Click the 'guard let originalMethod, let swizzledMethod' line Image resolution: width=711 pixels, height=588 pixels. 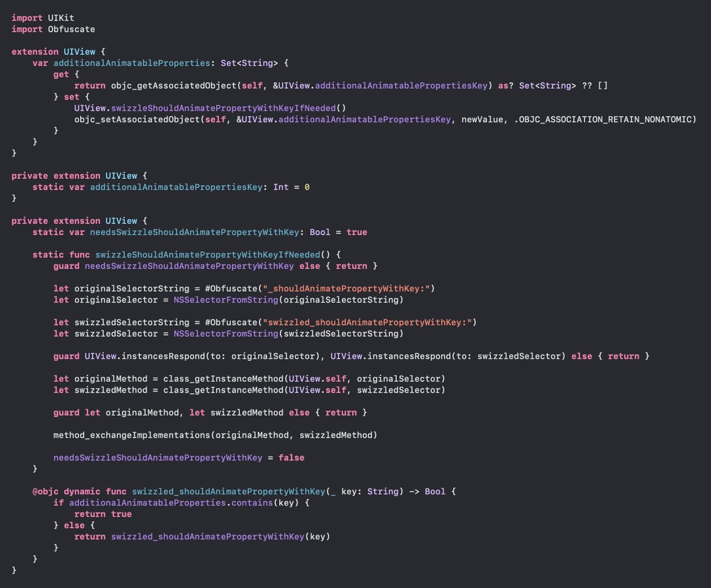coord(210,412)
